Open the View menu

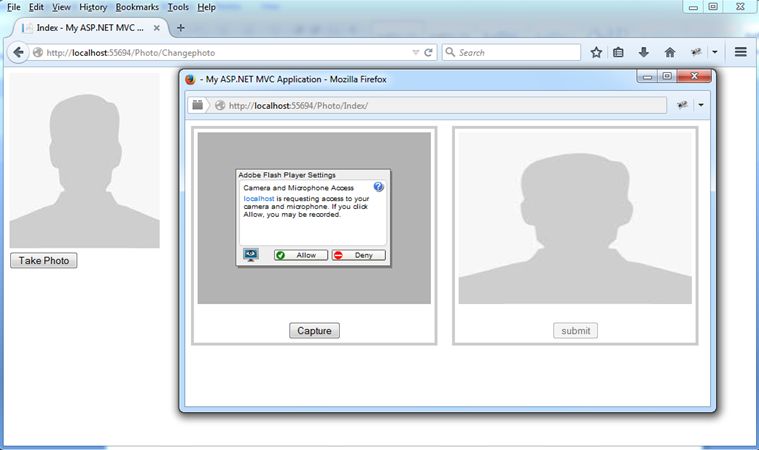(x=61, y=7)
